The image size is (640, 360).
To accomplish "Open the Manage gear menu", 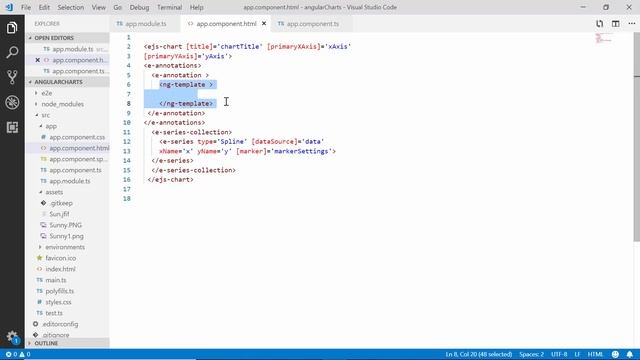I will pos(12,337).
